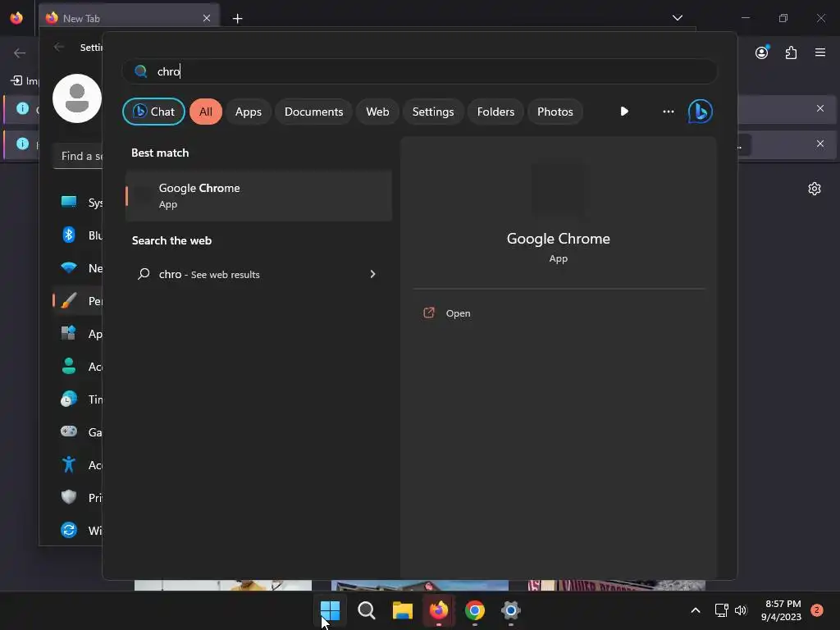Go back in Firefox toolbar
Image resolution: width=840 pixels, height=630 pixels.
tap(20, 52)
